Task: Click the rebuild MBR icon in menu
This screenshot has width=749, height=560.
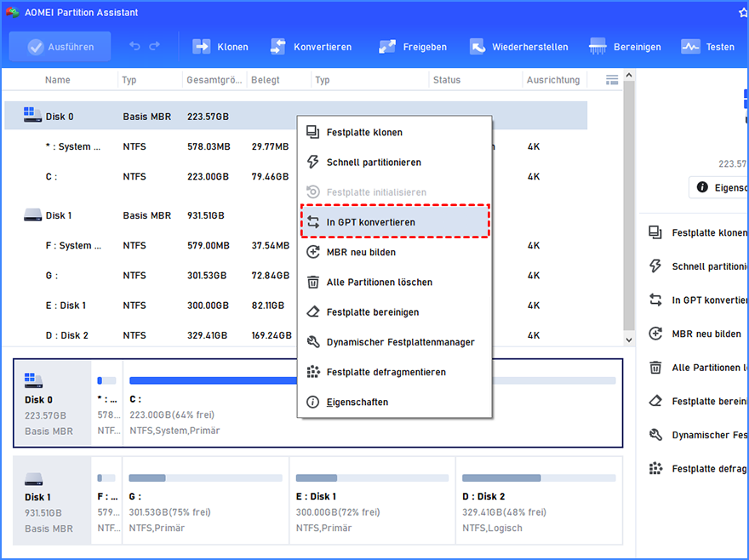Action: click(x=313, y=252)
